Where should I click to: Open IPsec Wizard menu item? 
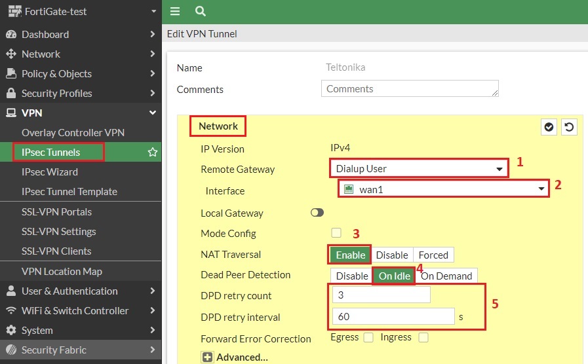tap(50, 172)
